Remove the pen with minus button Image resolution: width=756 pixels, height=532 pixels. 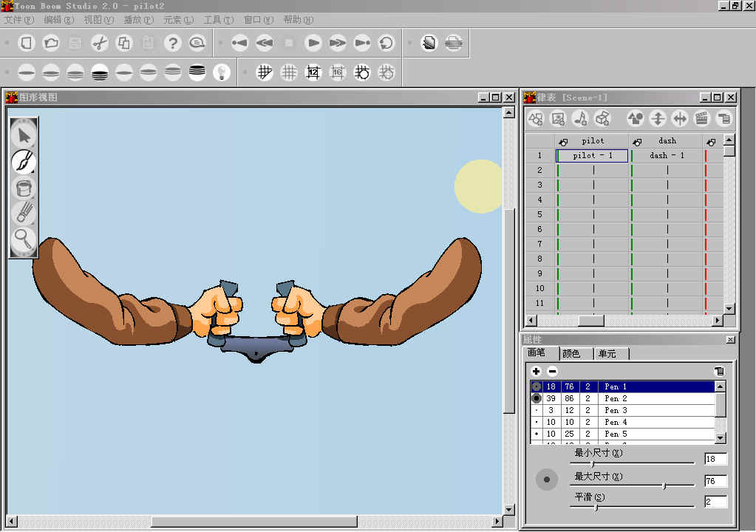coord(553,371)
